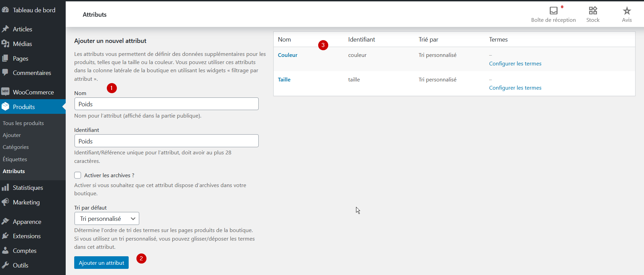Open WooCommerce menu item
This screenshot has height=275, width=644.
click(x=33, y=92)
